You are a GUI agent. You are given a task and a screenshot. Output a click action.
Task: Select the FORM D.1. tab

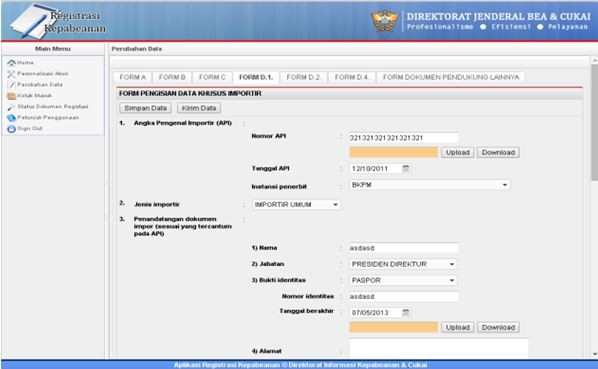[256, 77]
